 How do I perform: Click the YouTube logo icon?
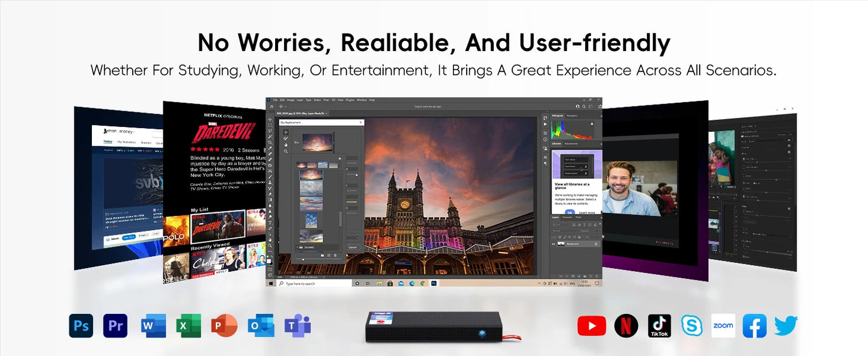[592, 325]
